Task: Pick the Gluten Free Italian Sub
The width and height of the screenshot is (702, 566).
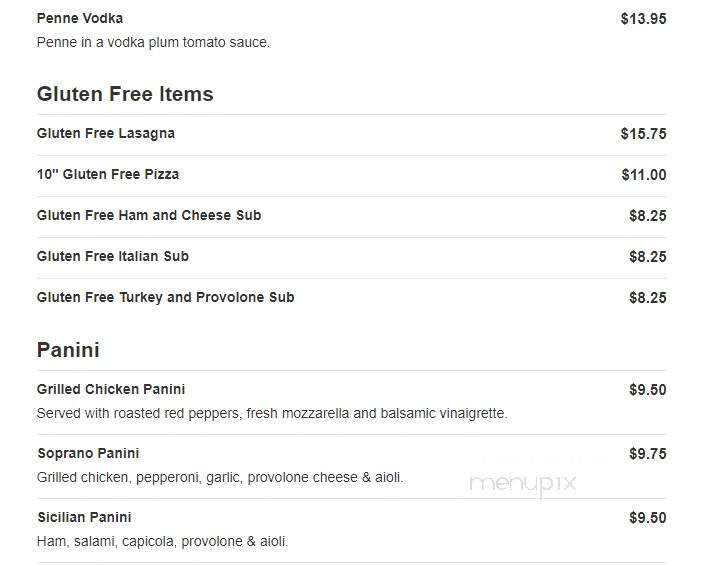Action: 113,256
